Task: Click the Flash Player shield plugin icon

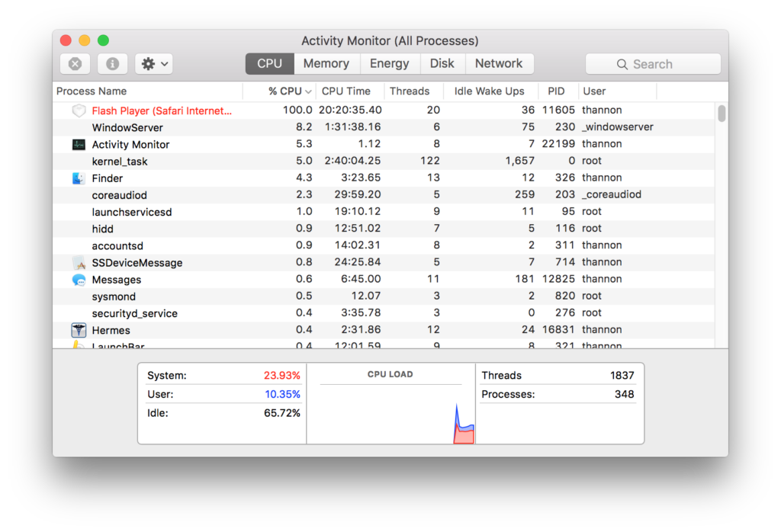Action: tap(79, 111)
